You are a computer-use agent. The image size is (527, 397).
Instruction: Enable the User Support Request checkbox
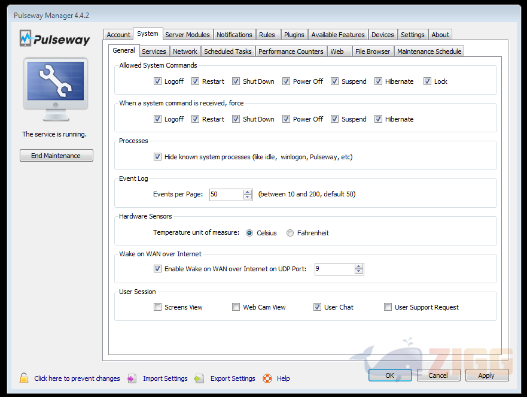point(388,307)
